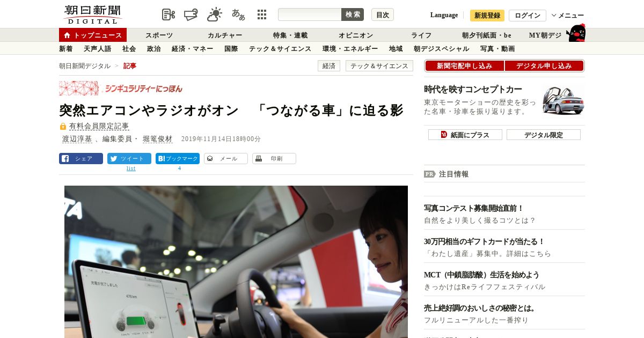Click デジタル申し込み button
644x338 pixels.
pos(544,66)
